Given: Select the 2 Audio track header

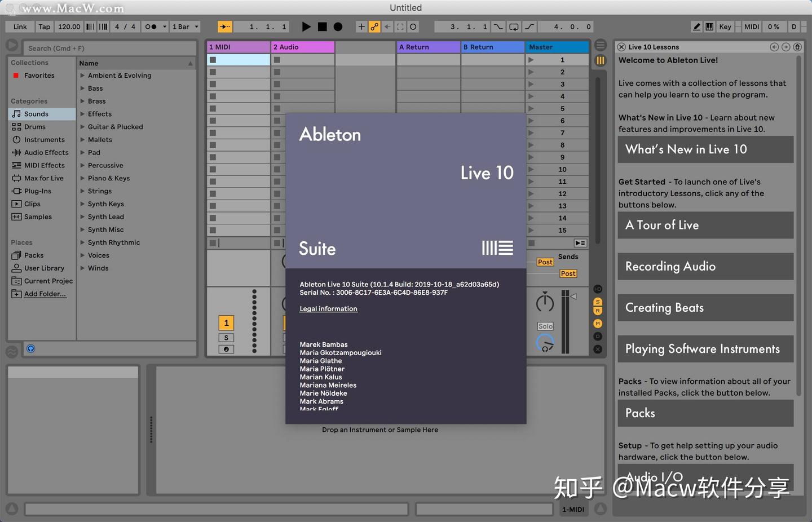Looking at the screenshot, I should (x=303, y=47).
